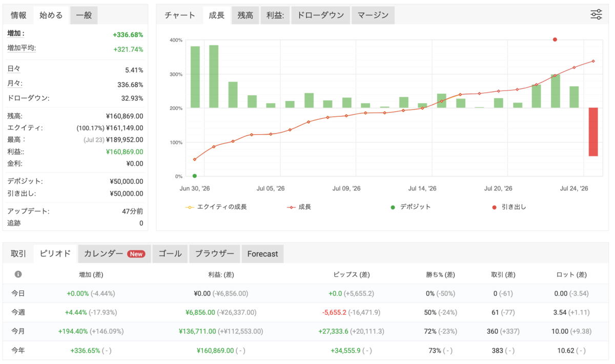Open the チャート tab
This screenshot has height=364, width=615.
(x=180, y=15)
